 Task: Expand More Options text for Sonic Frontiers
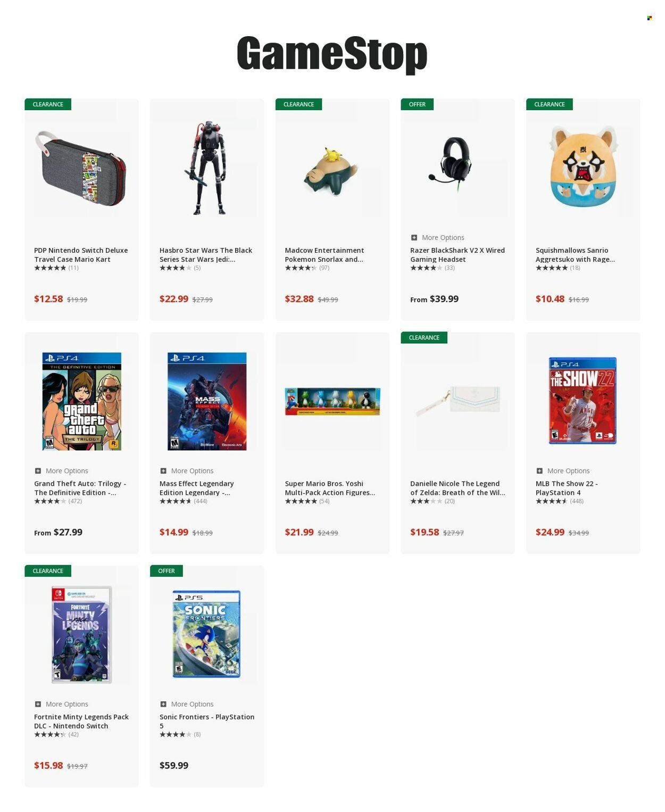click(192, 704)
